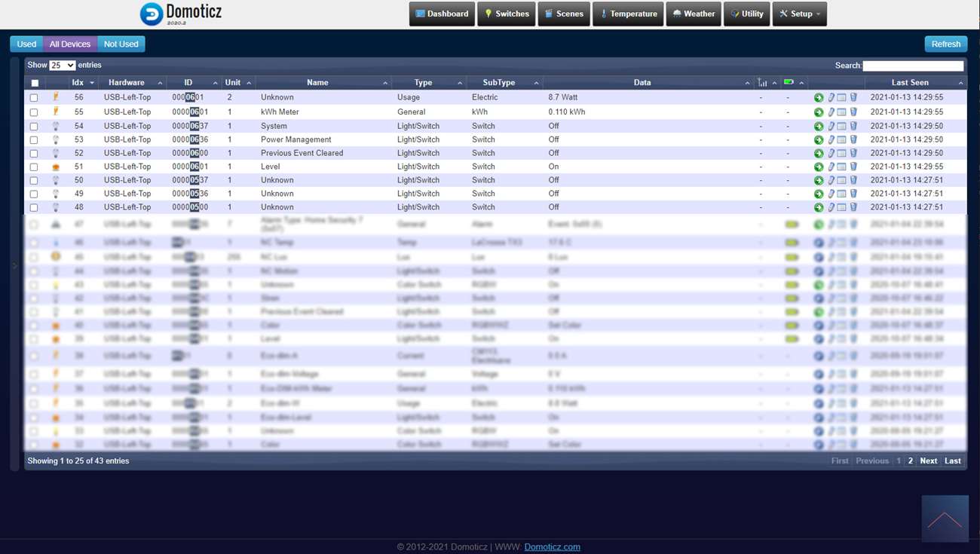Image resolution: width=980 pixels, height=554 pixels.
Task: Open the Show entries count dropdown
Action: coord(62,66)
